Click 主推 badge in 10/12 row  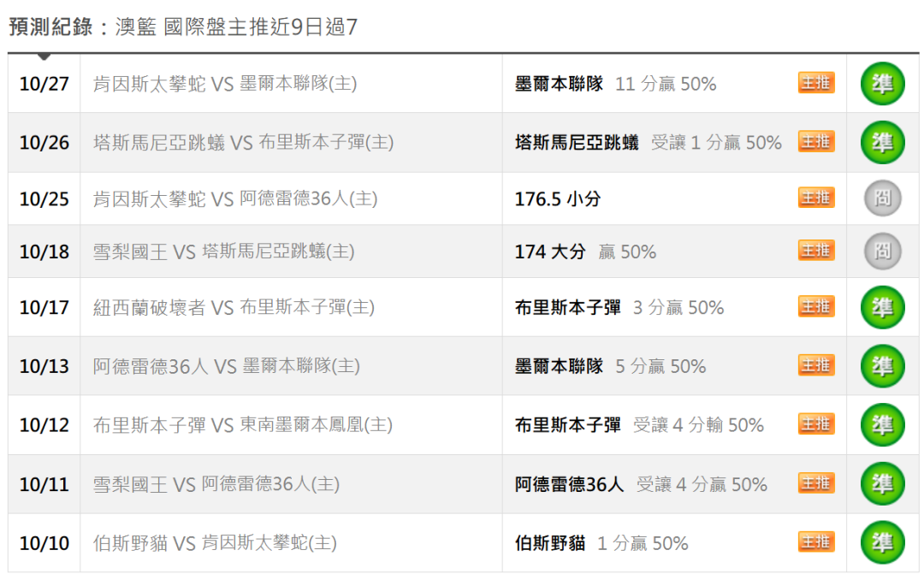tap(816, 424)
